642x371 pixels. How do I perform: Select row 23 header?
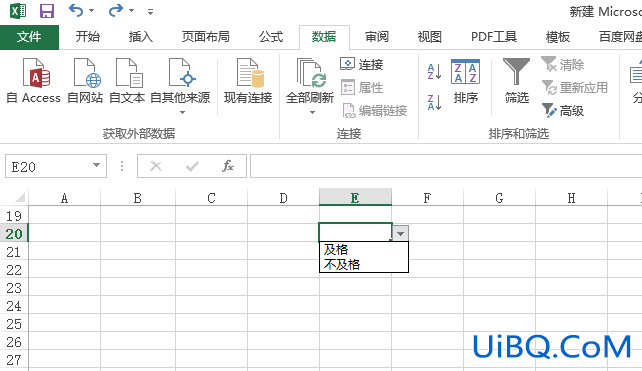[14, 287]
